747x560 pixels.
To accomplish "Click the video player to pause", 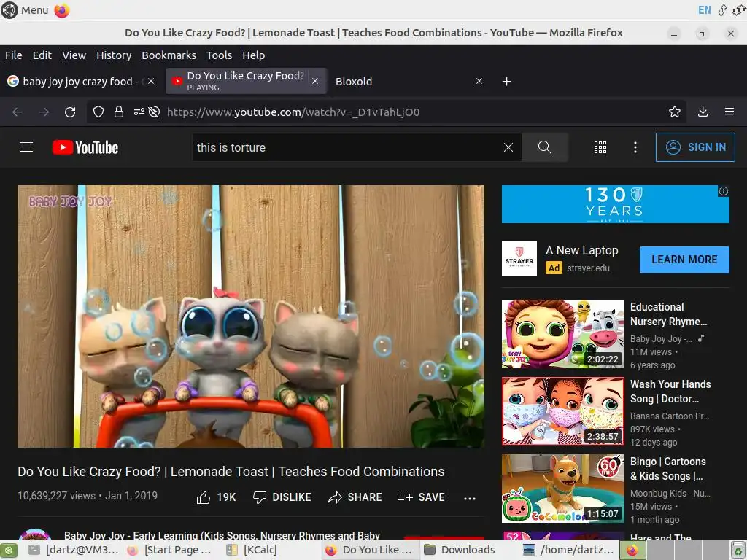I will click(x=251, y=316).
